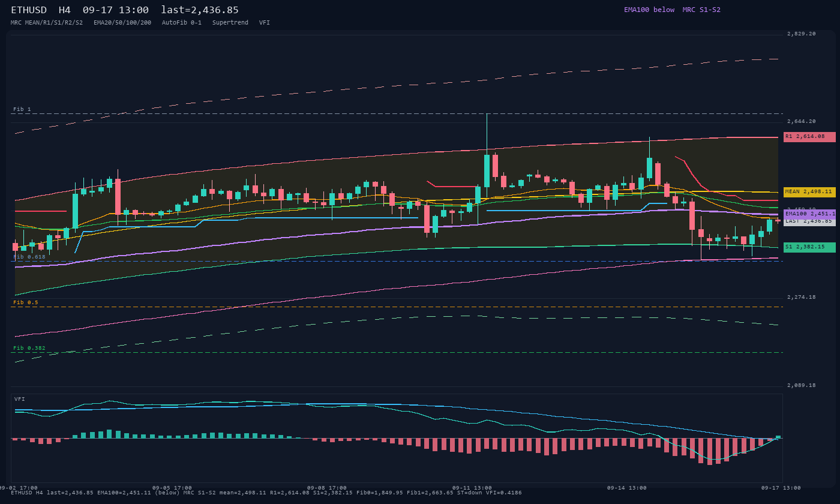Image resolution: width=840 pixels, height=504 pixels.
Task: Click the latest green VFI histogram bar
Action: tap(778, 437)
